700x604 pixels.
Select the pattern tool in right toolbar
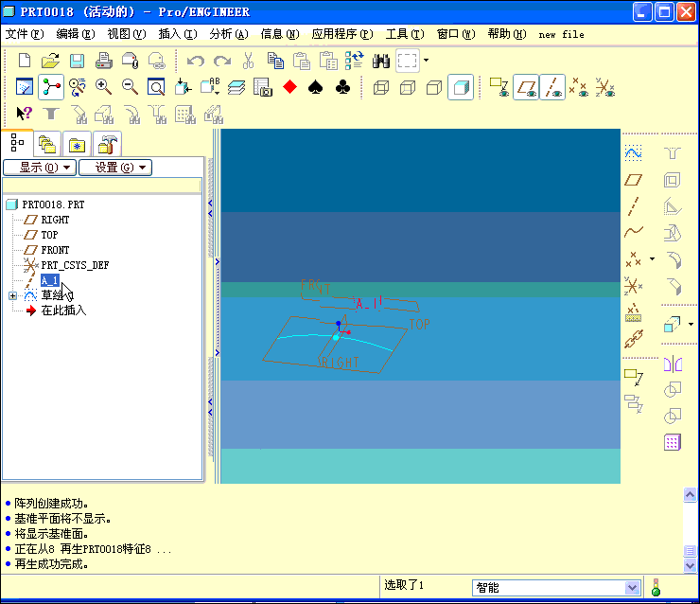673,442
